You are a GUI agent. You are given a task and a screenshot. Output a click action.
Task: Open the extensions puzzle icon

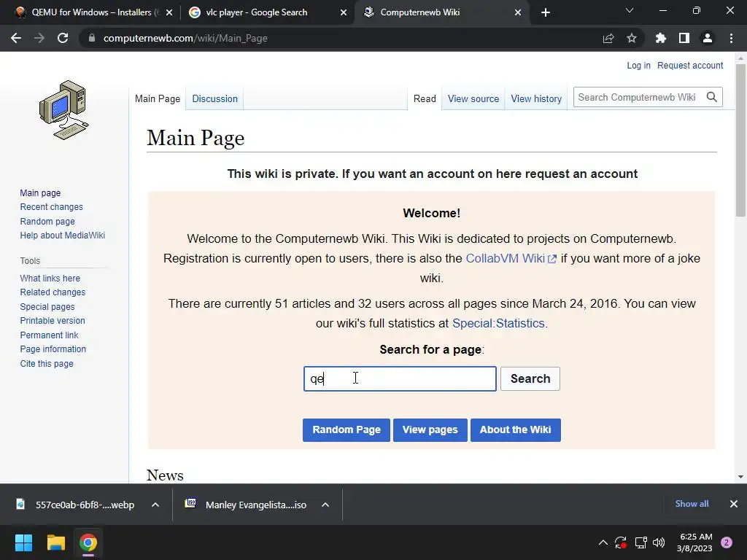661,38
